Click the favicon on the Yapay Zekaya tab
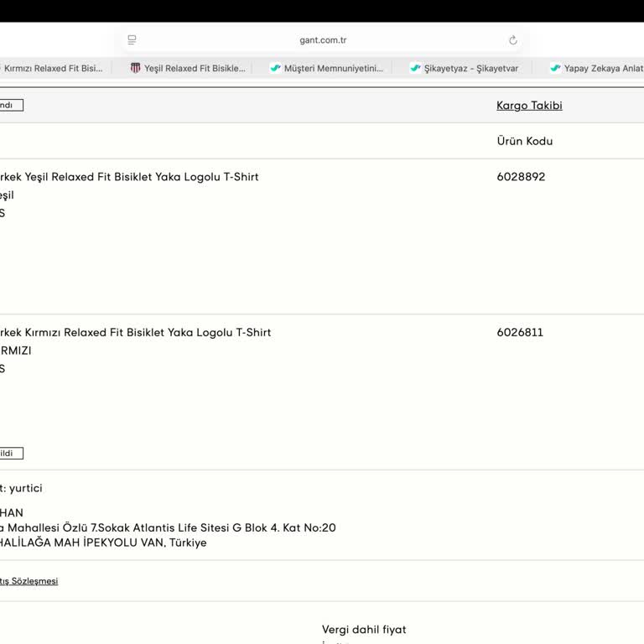This screenshot has width=644, height=644. pos(555,68)
